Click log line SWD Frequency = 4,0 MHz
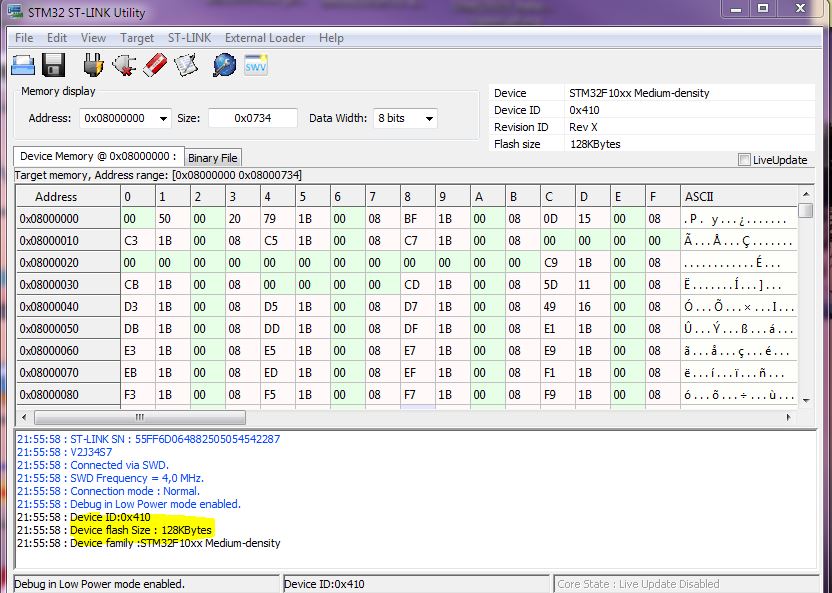832x593 pixels. click(x=110, y=478)
